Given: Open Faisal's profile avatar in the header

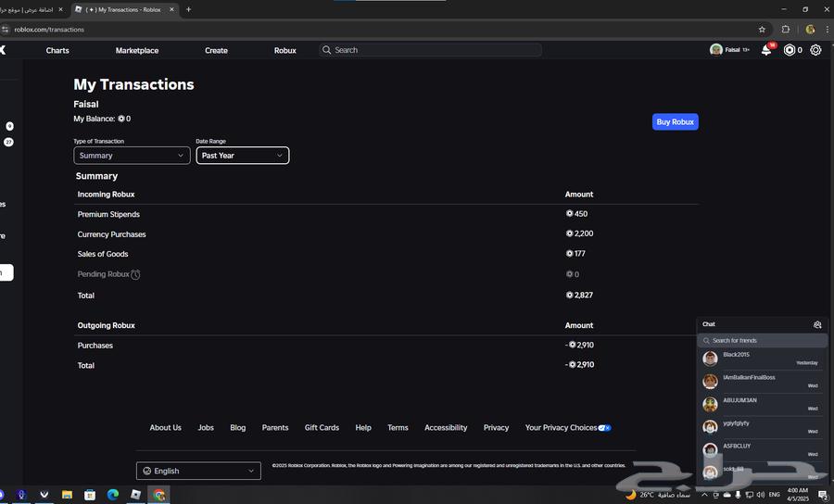Looking at the screenshot, I should (x=716, y=49).
